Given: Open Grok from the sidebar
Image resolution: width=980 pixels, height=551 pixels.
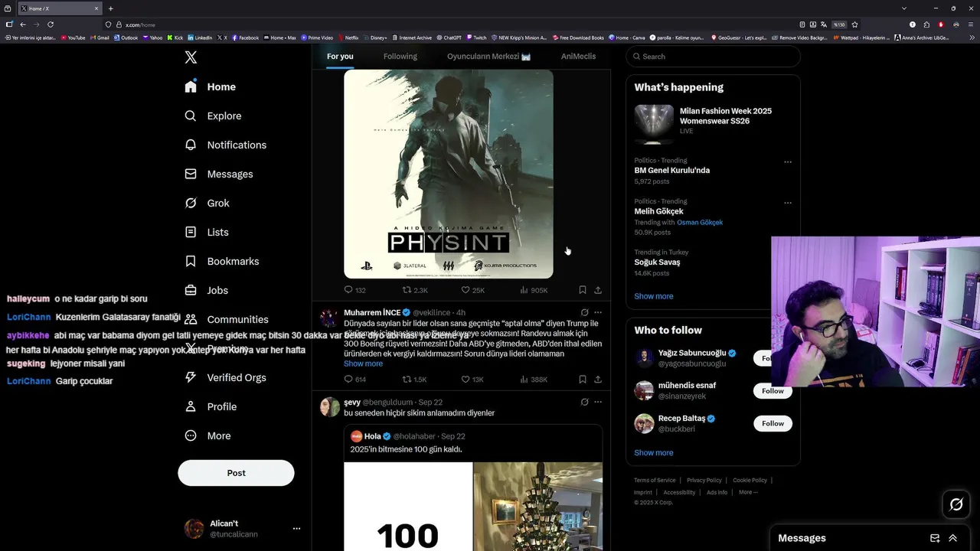Looking at the screenshot, I should 207,203.
